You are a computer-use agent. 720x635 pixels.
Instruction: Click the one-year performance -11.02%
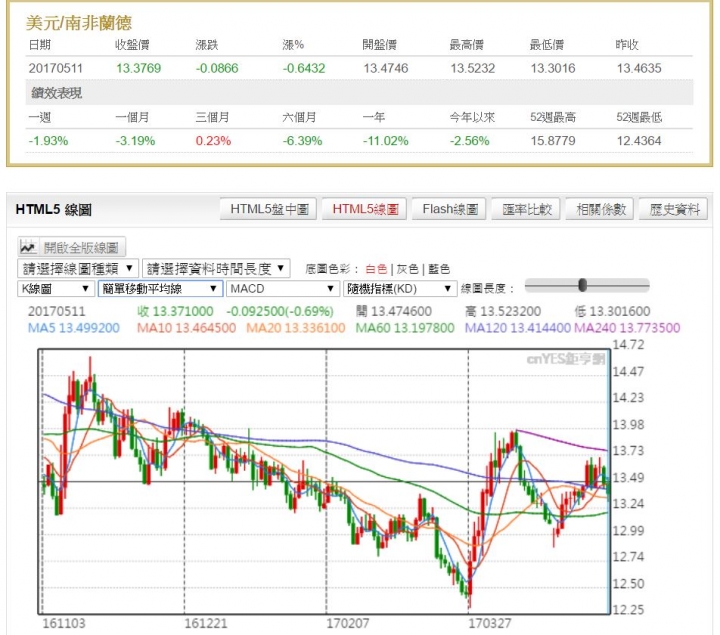tap(385, 140)
